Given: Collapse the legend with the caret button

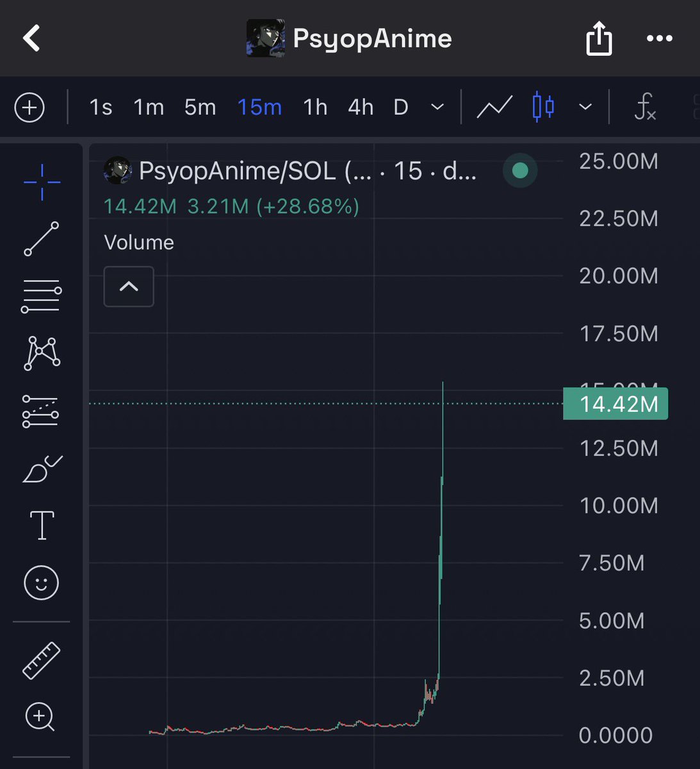Looking at the screenshot, I should tap(129, 286).
